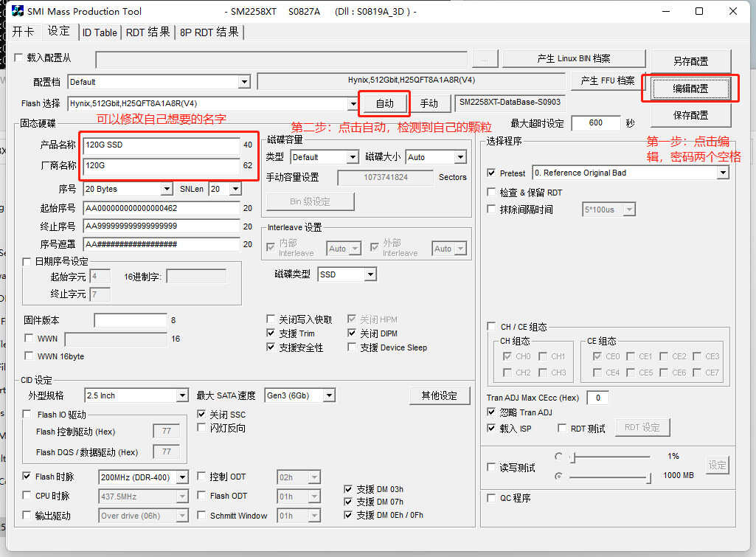Expand the Flash 选择 dropdown
Viewport: 756px width, 557px height.
(353, 104)
